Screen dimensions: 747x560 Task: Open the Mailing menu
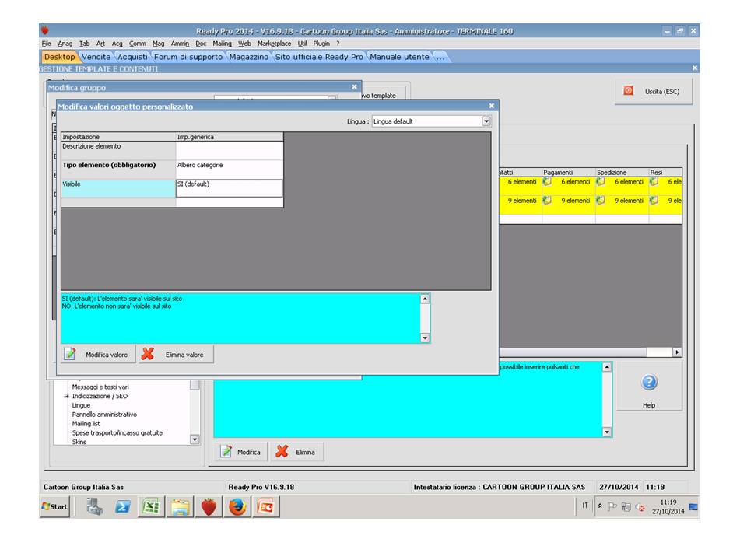click(222, 44)
